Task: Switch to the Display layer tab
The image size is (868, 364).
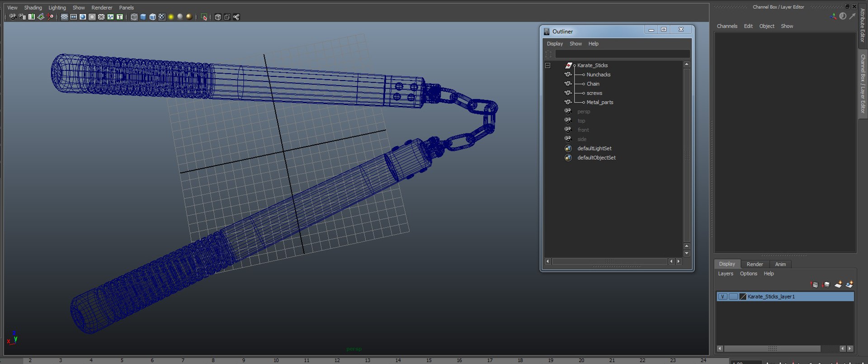Action: tap(727, 264)
